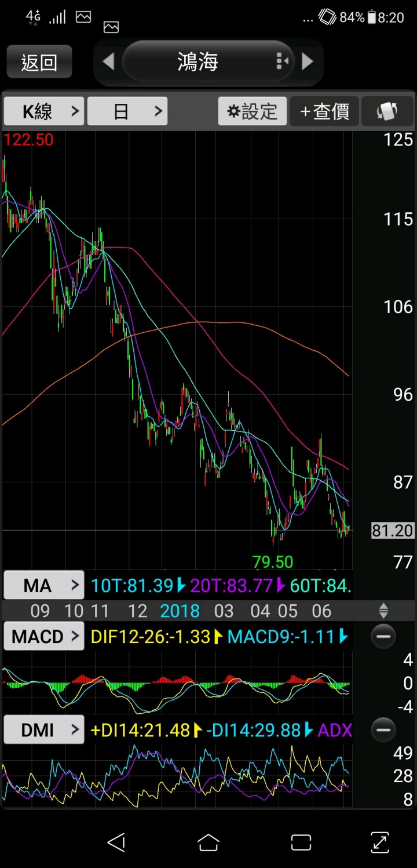The width and height of the screenshot is (417, 868).
Task: Tap the +DI14:21.48 value
Action: click(140, 729)
